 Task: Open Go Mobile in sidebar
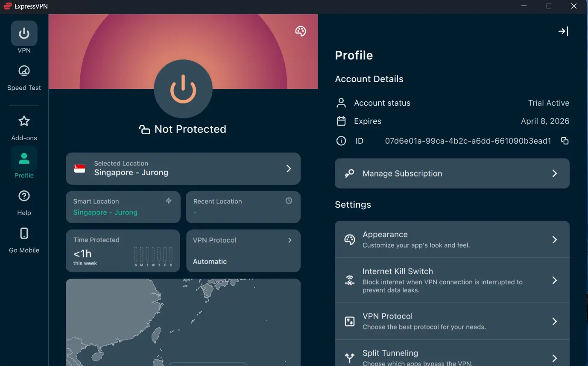point(24,240)
